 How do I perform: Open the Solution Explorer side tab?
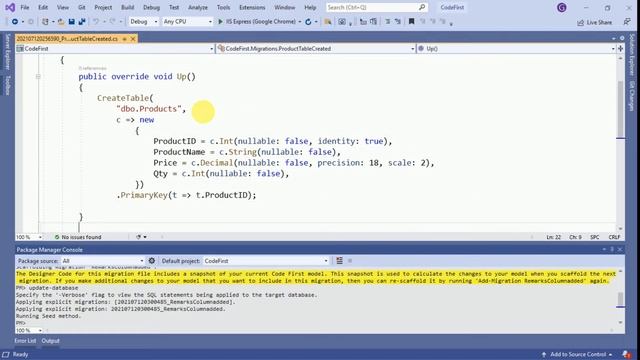631,54
